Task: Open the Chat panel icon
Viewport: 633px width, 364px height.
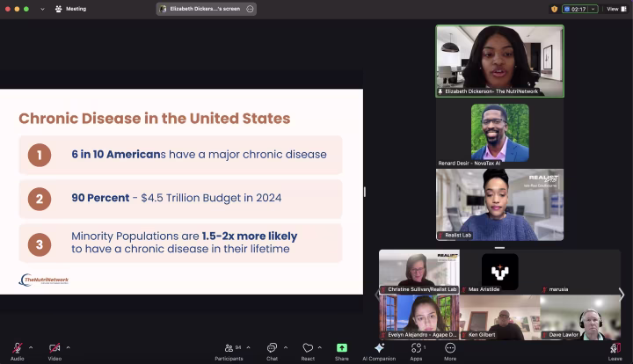Action: pyautogui.click(x=272, y=348)
